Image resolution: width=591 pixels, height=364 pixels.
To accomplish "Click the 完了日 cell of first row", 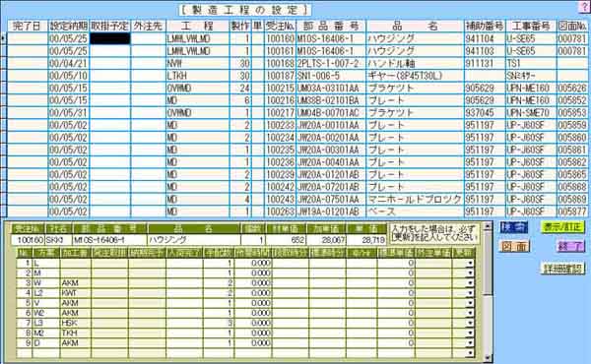I will pyautogui.click(x=28, y=38).
